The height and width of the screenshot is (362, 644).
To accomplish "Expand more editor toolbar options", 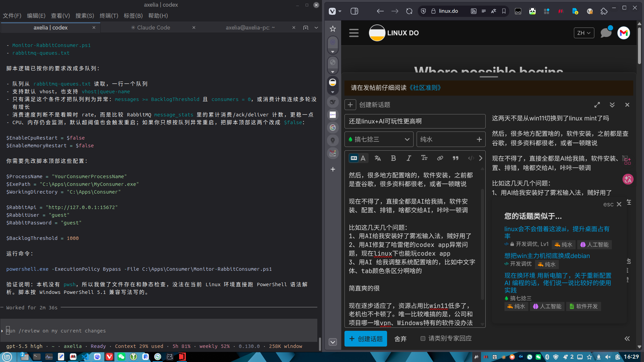I will (x=481, y=158).
